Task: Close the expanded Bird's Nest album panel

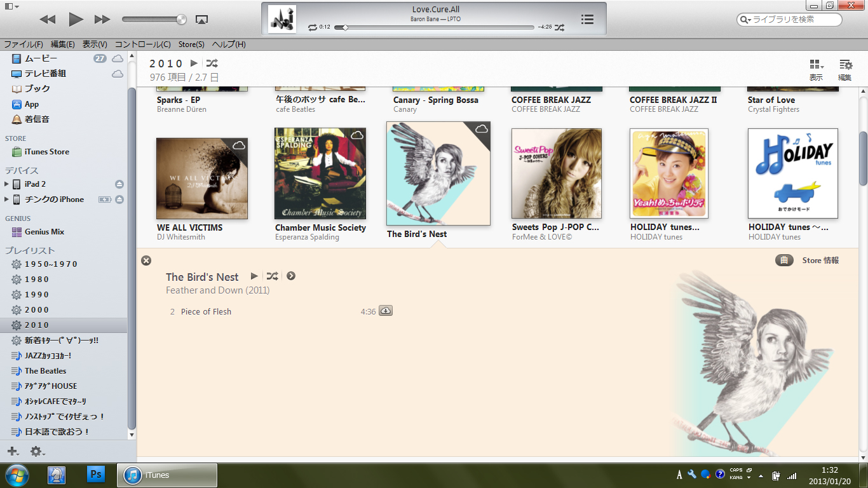Action: click(x=146, y=261)
